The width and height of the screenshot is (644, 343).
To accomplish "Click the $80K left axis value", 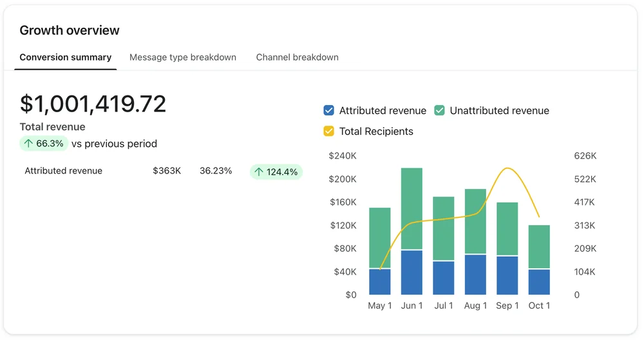I will 345,248.
